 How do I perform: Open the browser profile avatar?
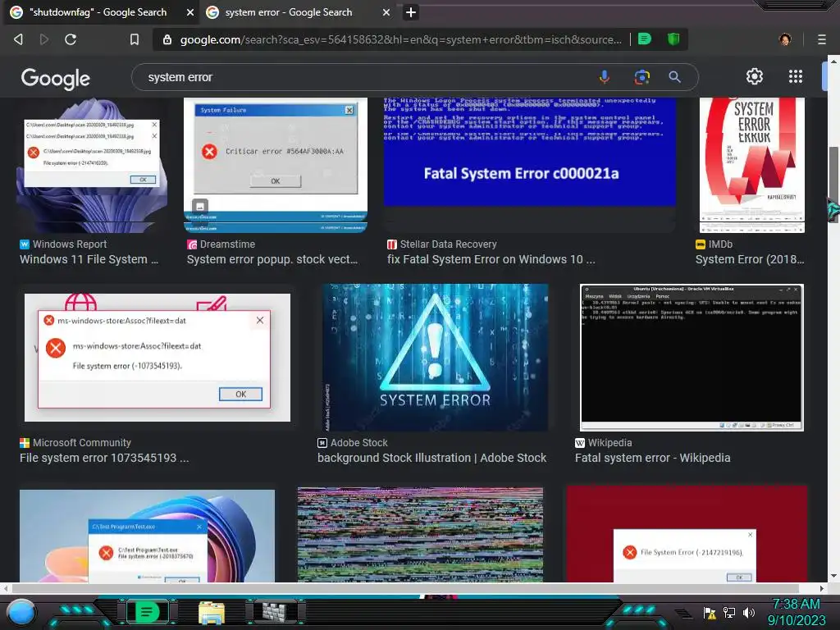tap(785, 39)
